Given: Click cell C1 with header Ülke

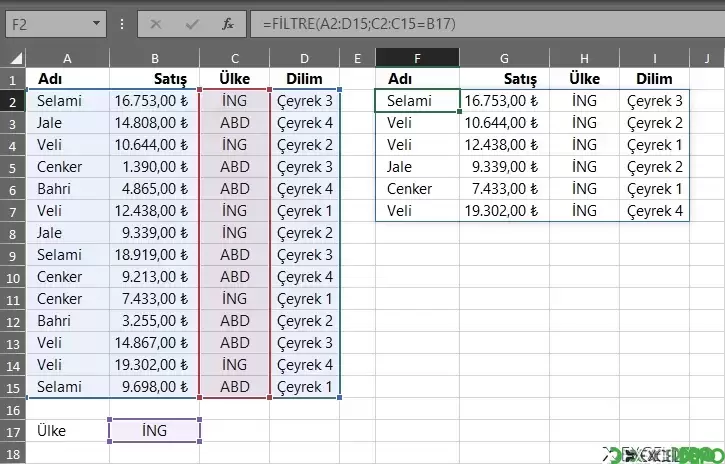Looking at the screenshot, I should [234, 79].
